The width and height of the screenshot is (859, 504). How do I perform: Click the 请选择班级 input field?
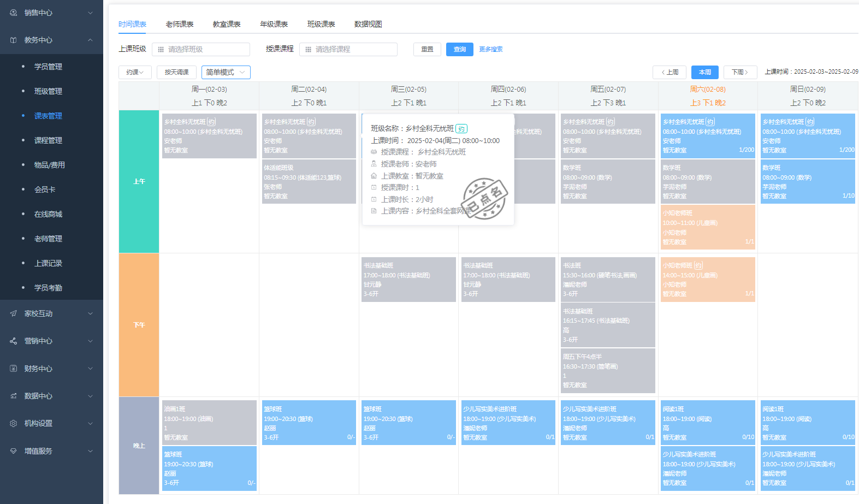tap(201, 49)
